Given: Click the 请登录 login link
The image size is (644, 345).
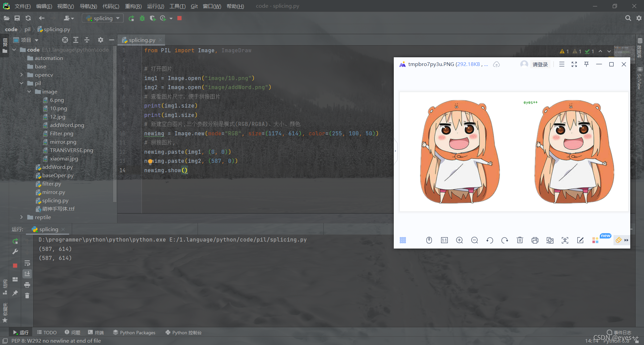Looking at the screenshot, I should click(540, 64).
